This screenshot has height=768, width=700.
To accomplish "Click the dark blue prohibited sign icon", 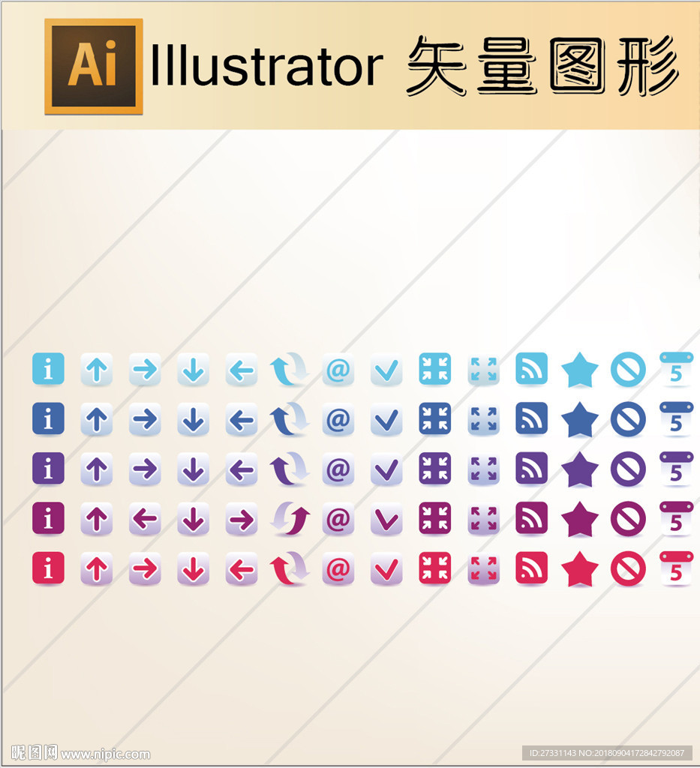I will (628, 419).
